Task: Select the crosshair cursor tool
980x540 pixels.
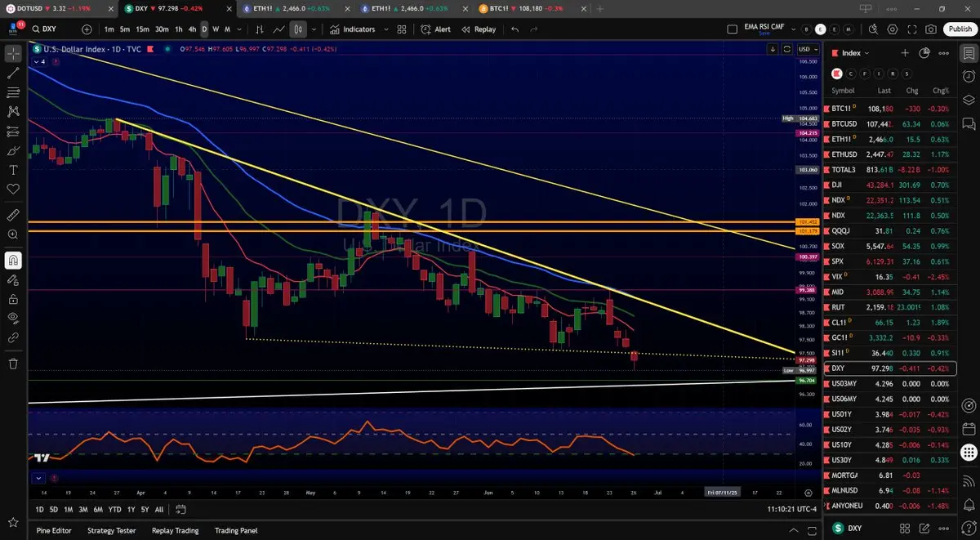Action: tap(13, 55)
